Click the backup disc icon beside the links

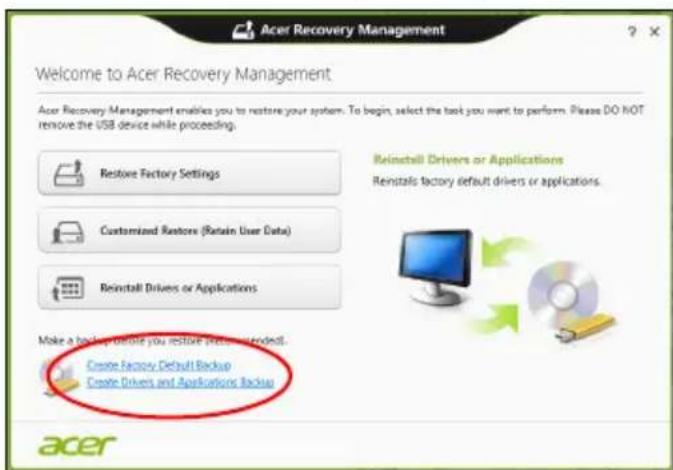(x=60, y=377)
